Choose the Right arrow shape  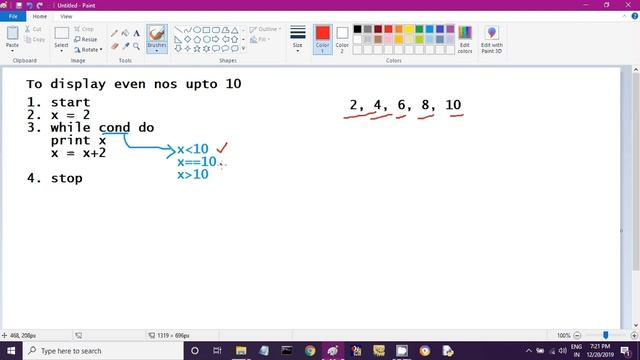pos(216,39)
